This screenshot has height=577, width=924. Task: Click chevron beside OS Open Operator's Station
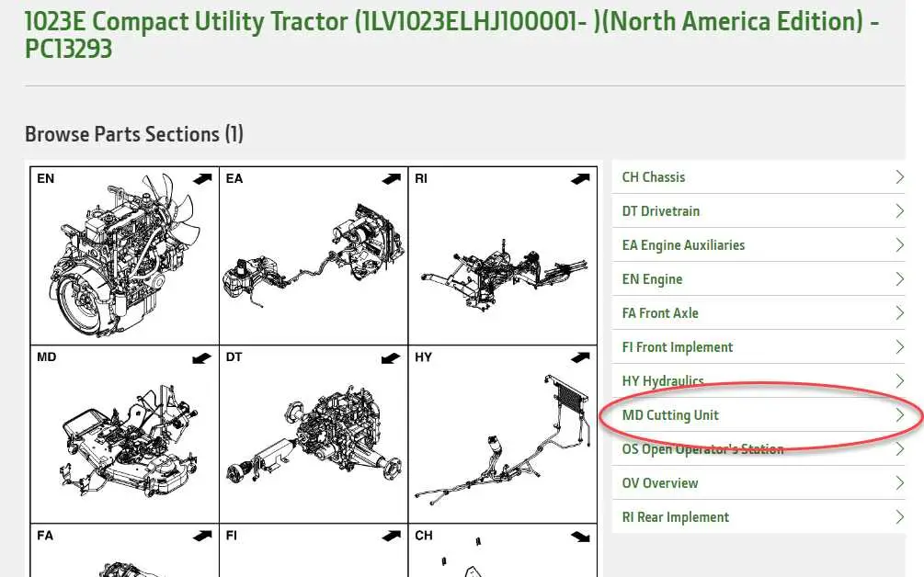[x=899, y=449]
